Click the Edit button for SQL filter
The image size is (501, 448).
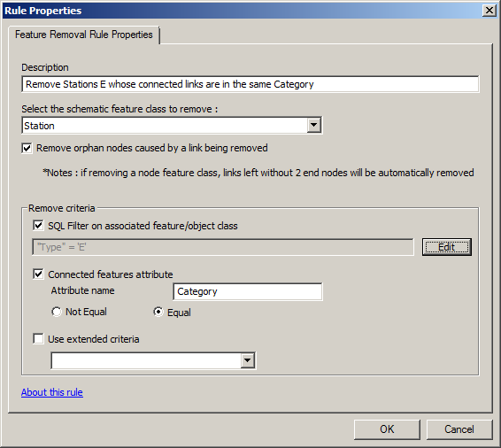(x=446, y=247)
